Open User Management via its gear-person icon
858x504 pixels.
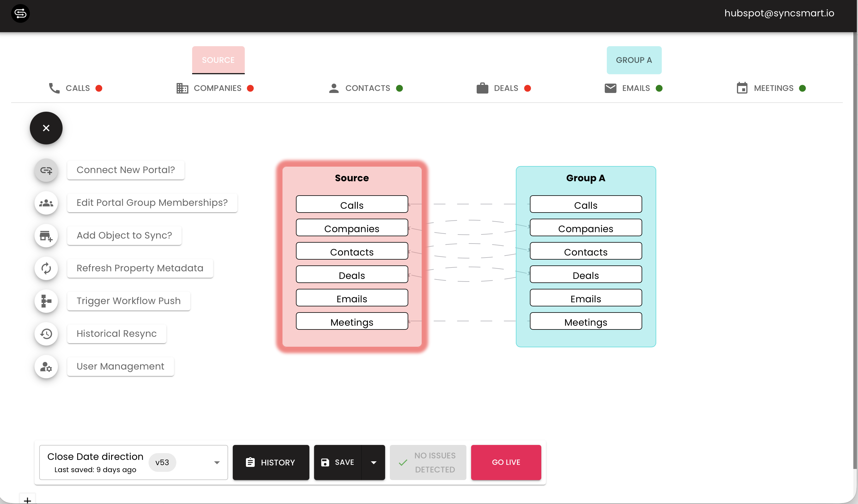coord(46,367)
